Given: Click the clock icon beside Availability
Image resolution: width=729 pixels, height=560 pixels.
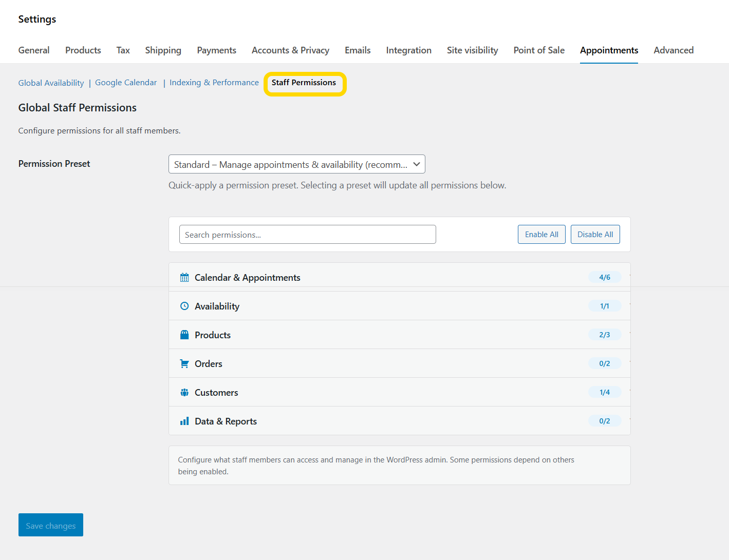Looking at the screenshot, I should tap(184, 305).
